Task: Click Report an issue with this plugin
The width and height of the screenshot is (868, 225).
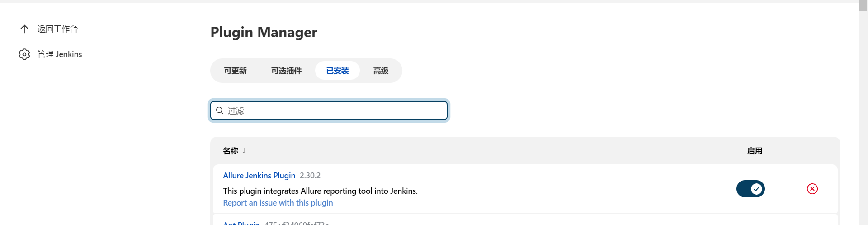Action: click(278, 203)
